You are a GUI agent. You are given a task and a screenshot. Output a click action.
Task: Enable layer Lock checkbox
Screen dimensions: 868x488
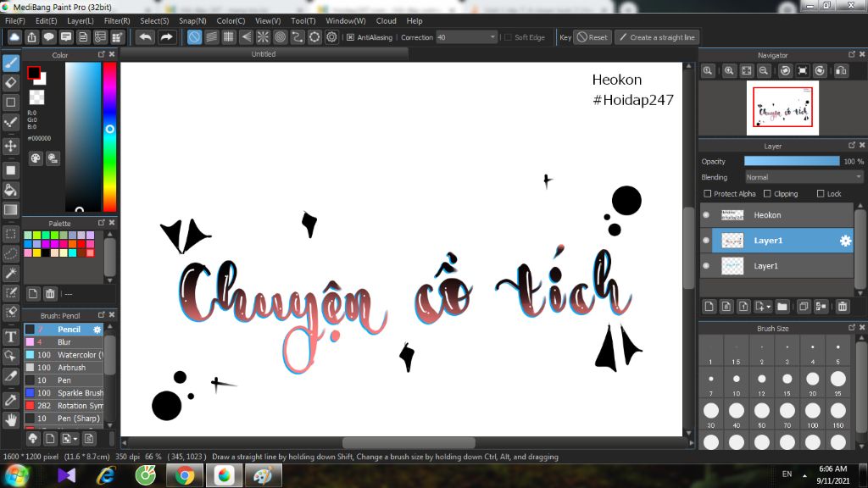tap(821, 194)
